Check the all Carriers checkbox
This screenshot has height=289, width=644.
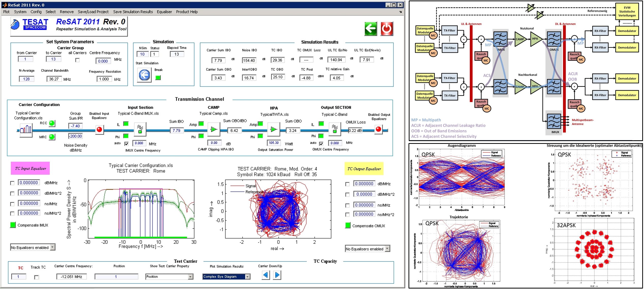pos(77,60)
